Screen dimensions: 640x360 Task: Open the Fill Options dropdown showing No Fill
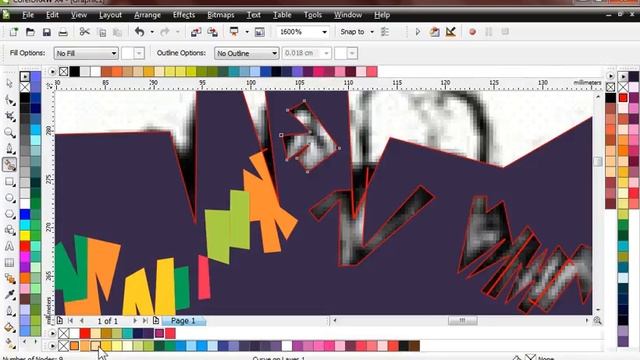coord(86,53)
